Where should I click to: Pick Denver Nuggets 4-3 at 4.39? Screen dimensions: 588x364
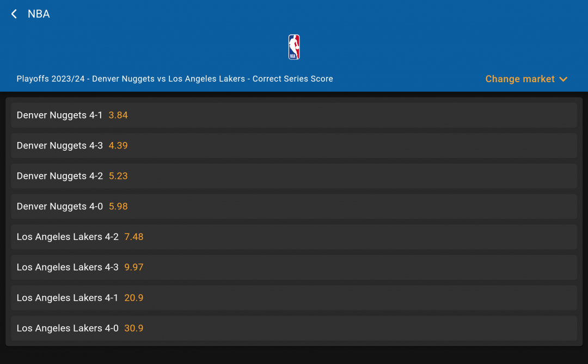point(294,145)
